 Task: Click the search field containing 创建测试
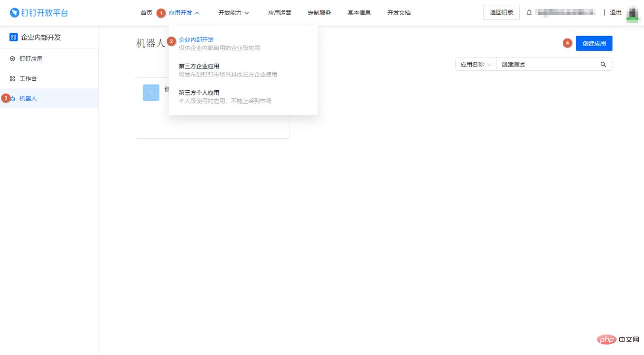point(546,65)
